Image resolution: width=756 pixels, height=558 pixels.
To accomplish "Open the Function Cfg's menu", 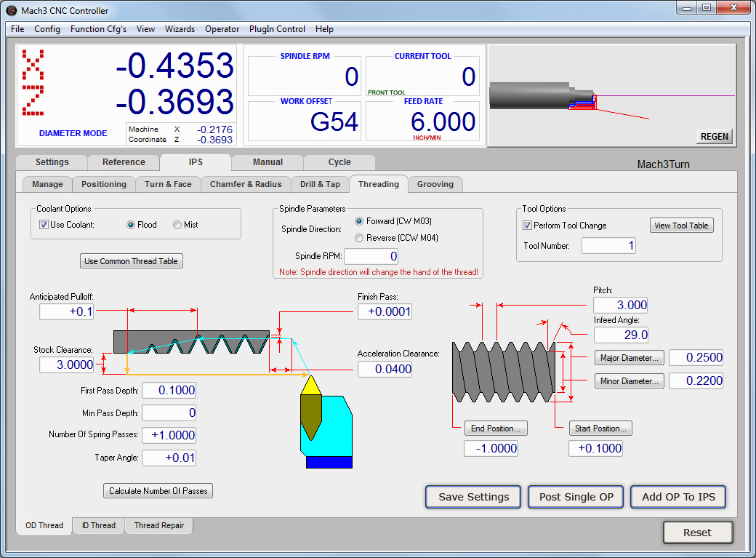I will pyautogui.click(x=98, y=29).
